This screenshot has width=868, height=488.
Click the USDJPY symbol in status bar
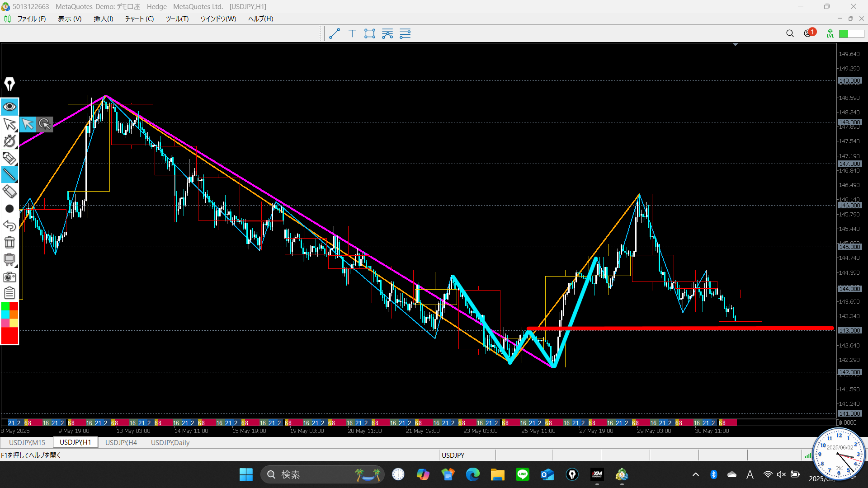(453, 455)
